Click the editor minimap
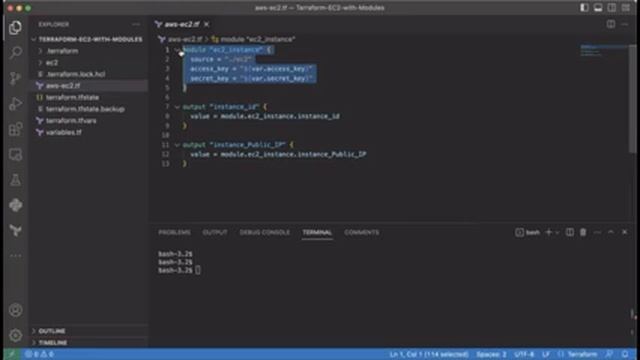 click(x=604, y=51)
